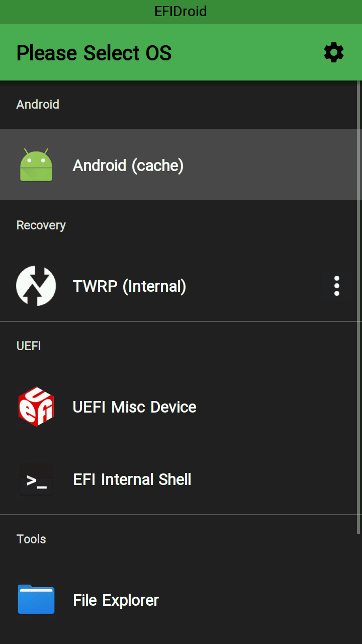Click the EFIDroid title bar text

click(x=181, y=12)
